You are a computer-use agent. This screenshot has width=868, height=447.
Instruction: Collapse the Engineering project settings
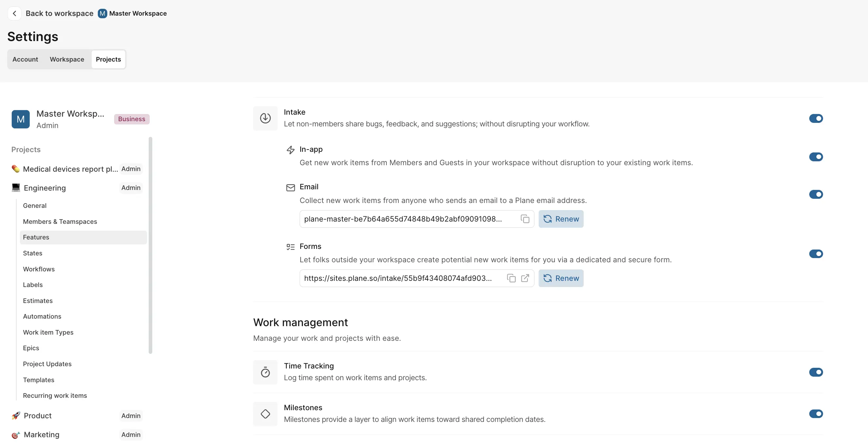tap(44, 188)
